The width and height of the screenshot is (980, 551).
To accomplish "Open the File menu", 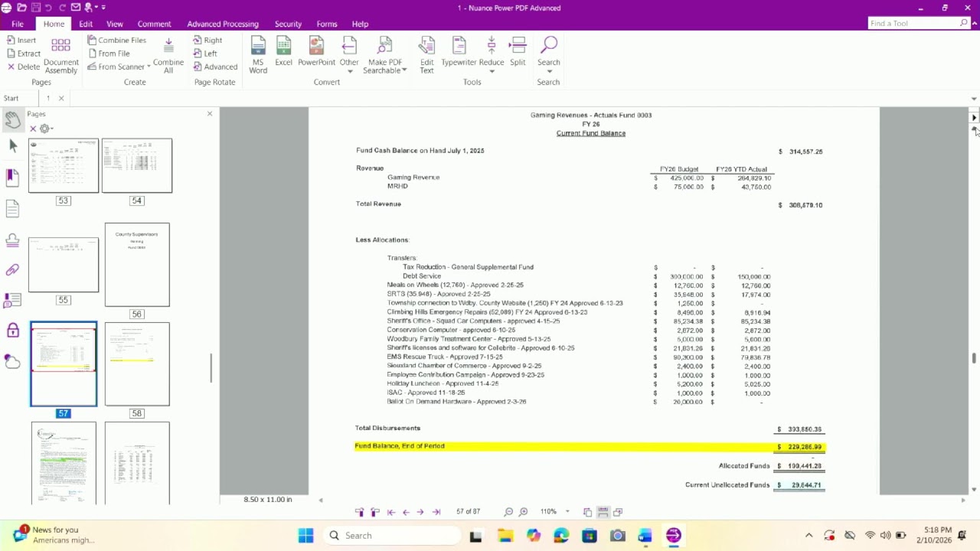I will tap(18, 24).
